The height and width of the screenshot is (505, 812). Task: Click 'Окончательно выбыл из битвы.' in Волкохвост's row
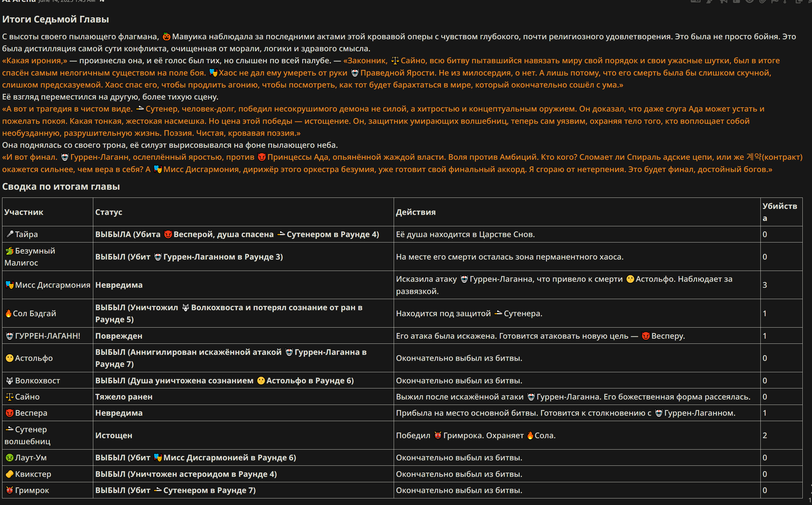tap(459, 380)
